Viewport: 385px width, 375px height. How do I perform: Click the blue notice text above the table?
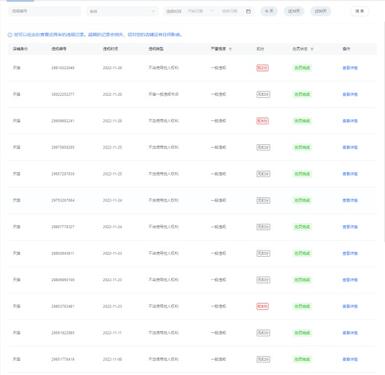tap(98, 35)
